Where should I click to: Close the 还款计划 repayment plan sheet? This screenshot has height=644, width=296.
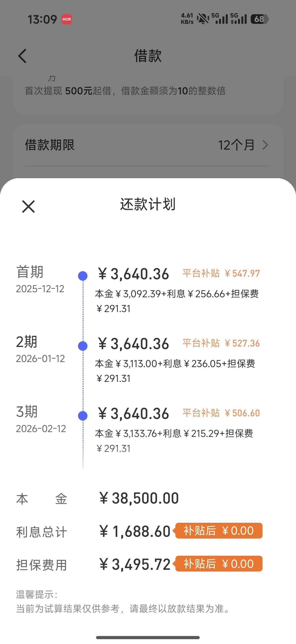click(28, 207)
